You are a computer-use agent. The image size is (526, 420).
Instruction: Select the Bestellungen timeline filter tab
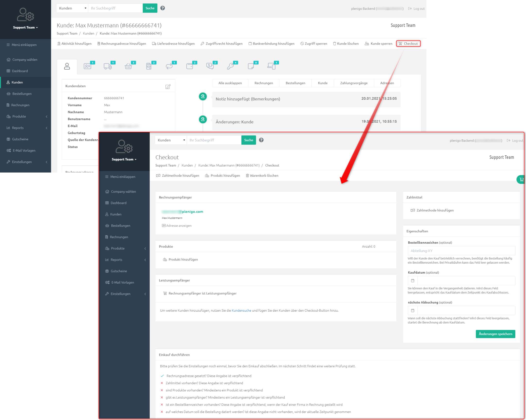click(x=295, y=83)
